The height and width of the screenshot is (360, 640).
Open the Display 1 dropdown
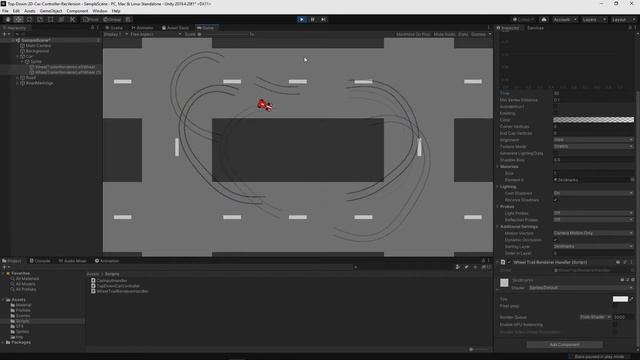click(x=116, y=34)
